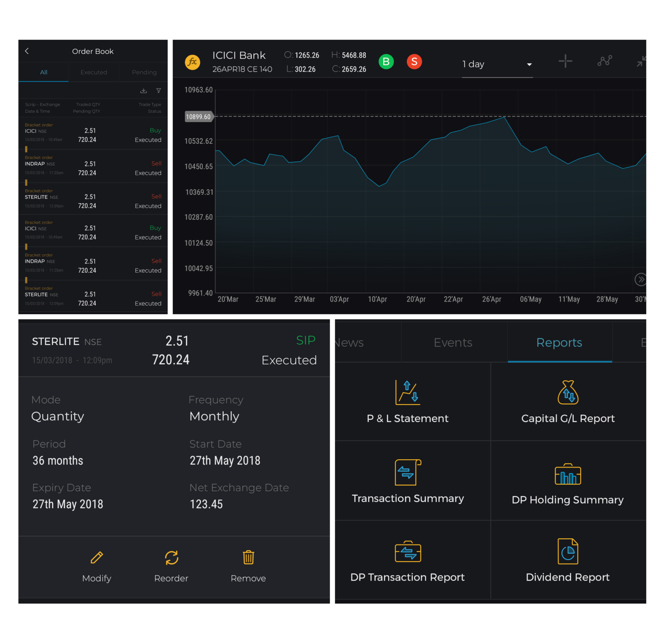Switch to the Pending orders tab
Image resolution: width=664 pixels, height=644 pixels.
pos(144,72)
